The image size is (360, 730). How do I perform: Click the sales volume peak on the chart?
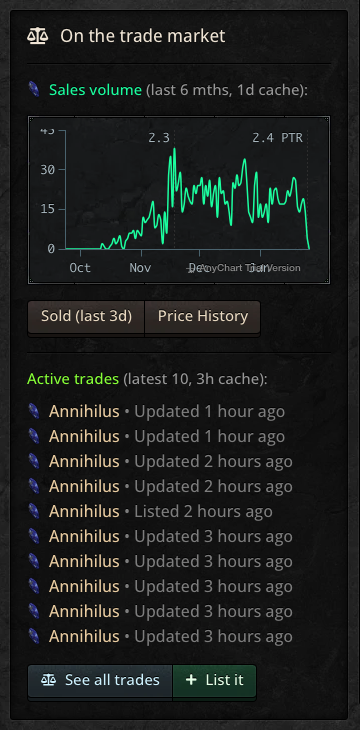click(x=174, y=149)
